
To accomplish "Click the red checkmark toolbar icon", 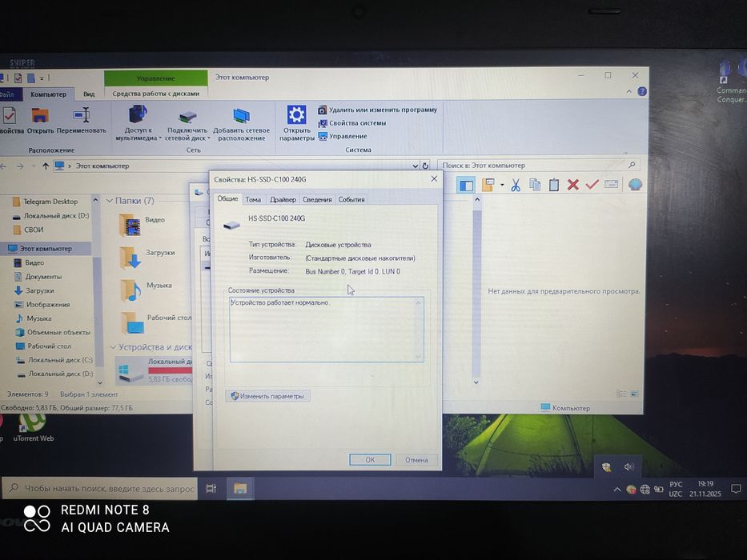I will point(592,184).
